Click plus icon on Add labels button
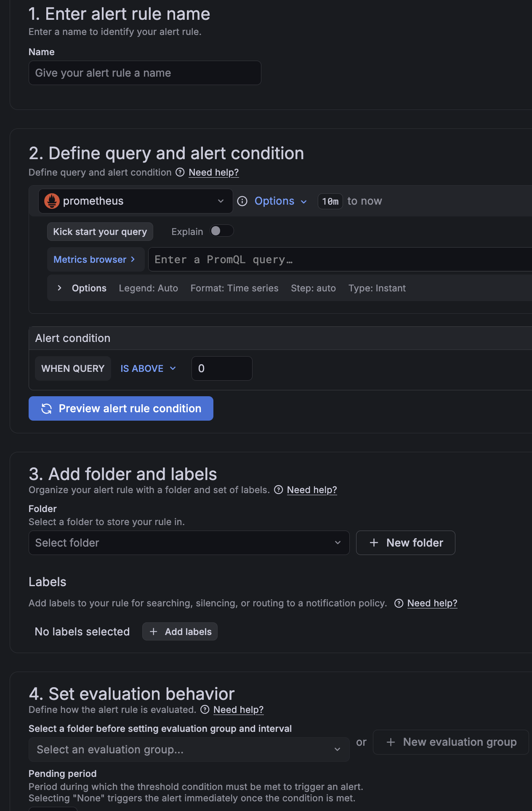 (154, 632)
